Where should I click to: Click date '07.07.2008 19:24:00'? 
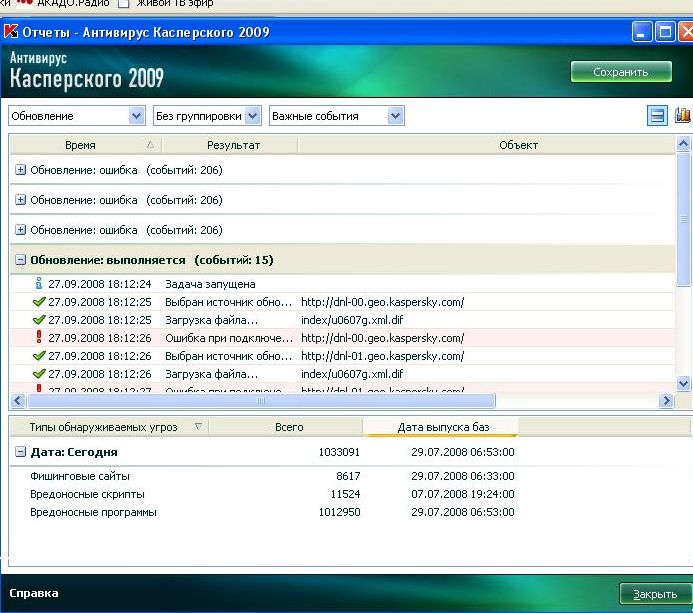(x=463, y=494)
